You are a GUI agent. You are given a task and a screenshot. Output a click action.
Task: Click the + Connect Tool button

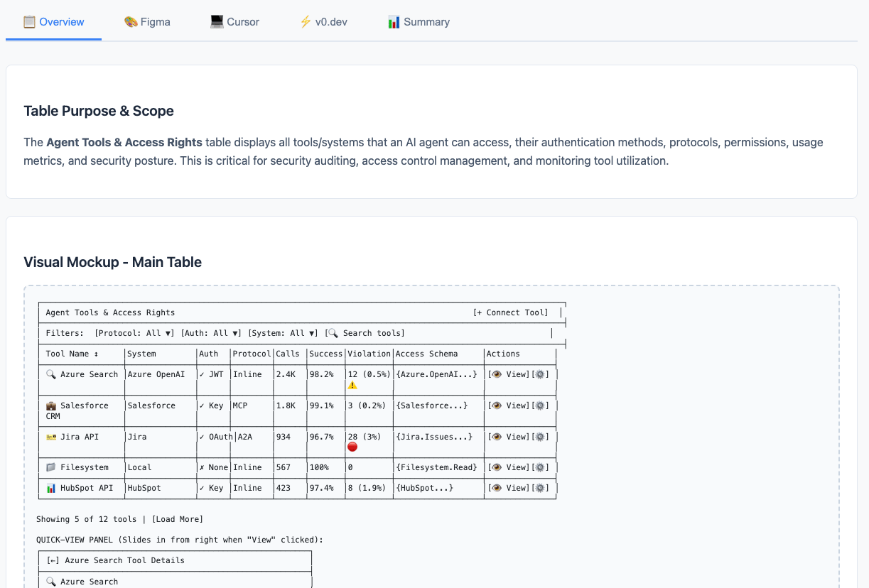(x=511, y=312)
